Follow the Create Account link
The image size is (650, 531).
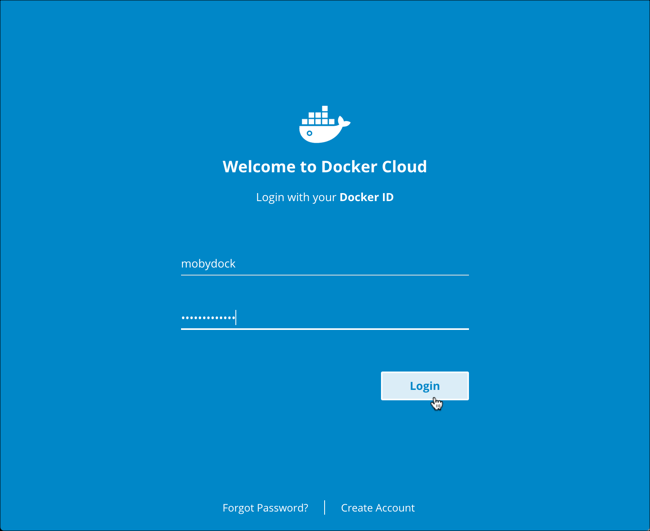[x=377, y=508]
